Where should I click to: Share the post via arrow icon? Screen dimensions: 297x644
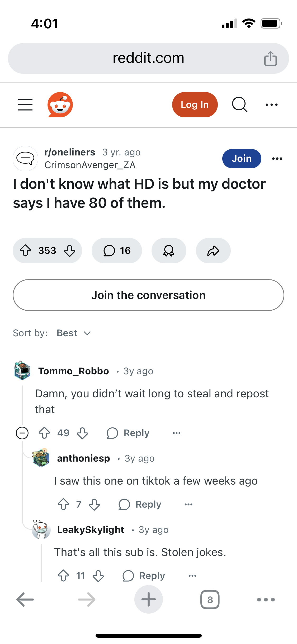(x=213, y=250)
